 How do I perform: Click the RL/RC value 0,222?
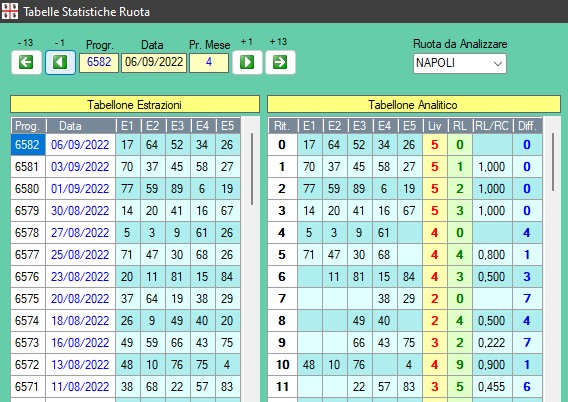point(492,343)
